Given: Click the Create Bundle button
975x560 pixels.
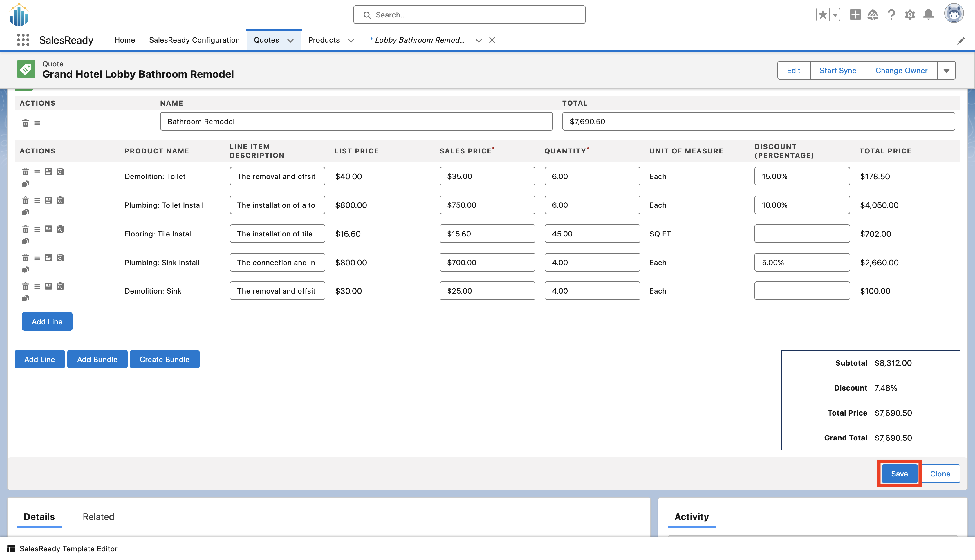Looking at the screenshot, I should click(164, 359).
